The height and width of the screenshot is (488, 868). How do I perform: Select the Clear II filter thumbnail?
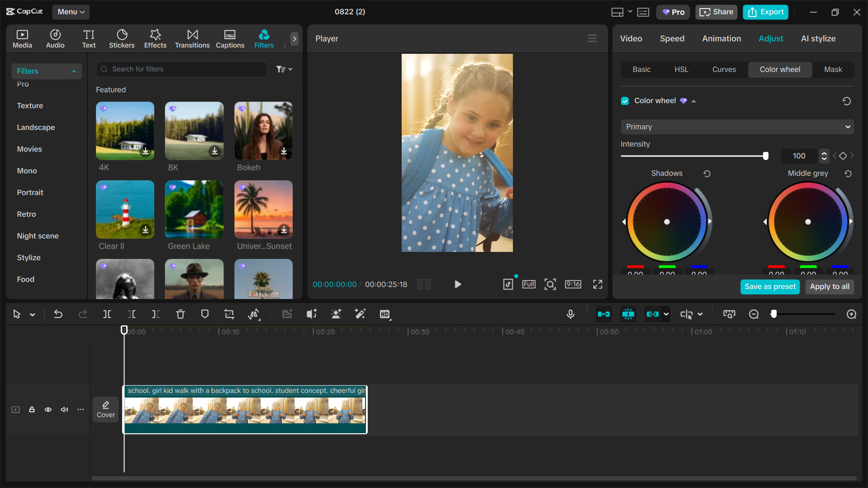pos(125,209)
